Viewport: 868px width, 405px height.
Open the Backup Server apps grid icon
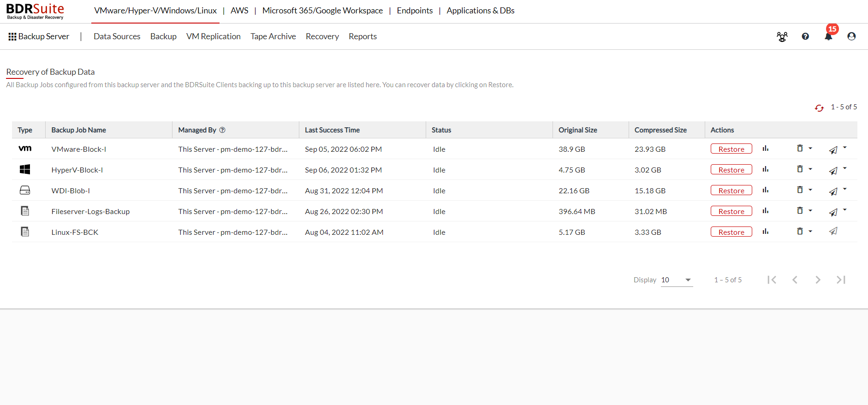[12, 36]
